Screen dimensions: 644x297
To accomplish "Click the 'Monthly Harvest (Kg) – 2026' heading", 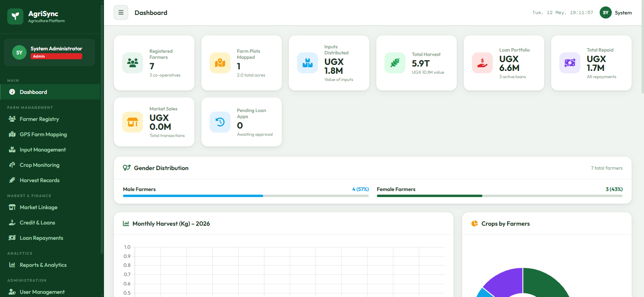I will pos(171,223).
